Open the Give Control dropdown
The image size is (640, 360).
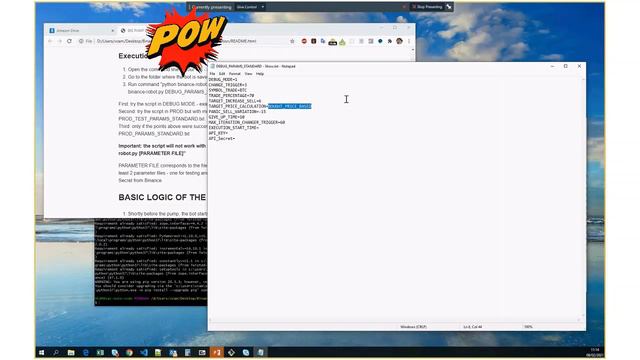point(250,7)
